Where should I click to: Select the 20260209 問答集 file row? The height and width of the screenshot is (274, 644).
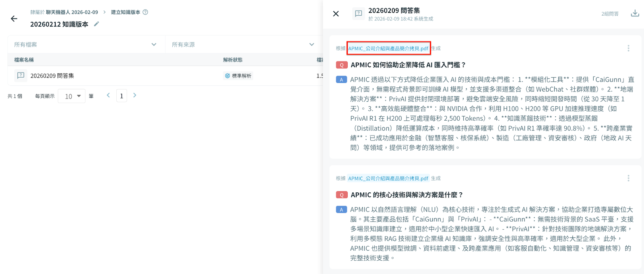tap(52, 76)
